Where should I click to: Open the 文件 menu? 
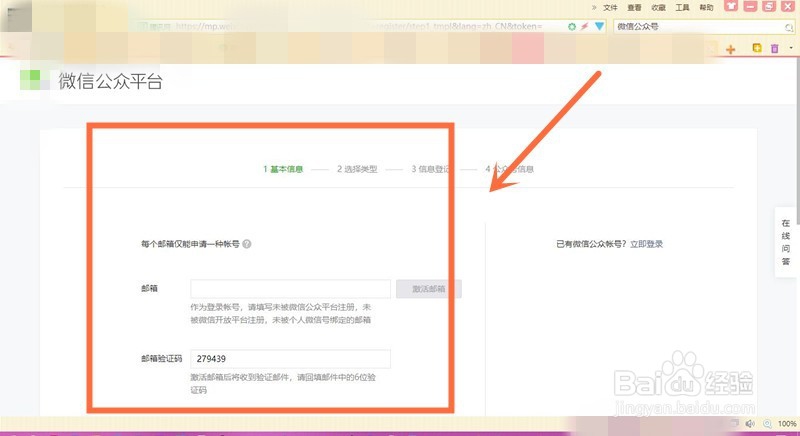coord(610,7)
